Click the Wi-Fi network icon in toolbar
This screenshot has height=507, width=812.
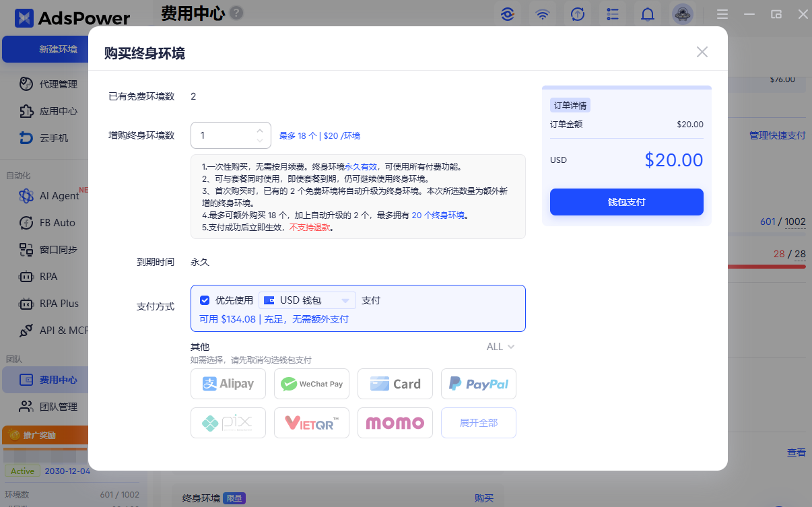coord(542,14)
